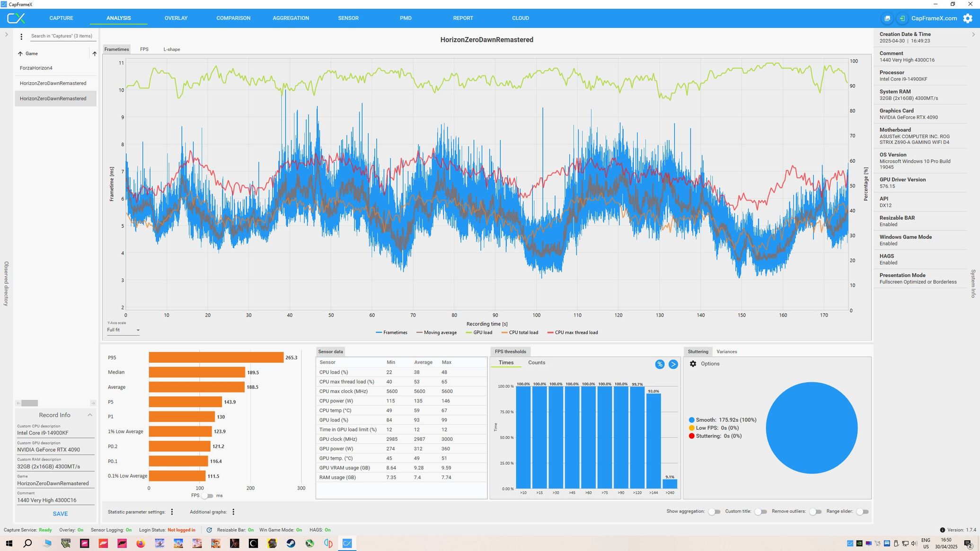Open the OVERLAY tab
The width and height of the screenshot is (980, 551).
pyautogui.click(x=176, y=18)
